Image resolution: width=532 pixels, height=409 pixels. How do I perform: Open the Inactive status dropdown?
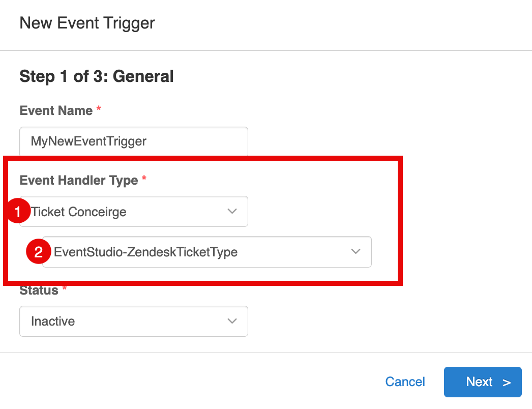click(134, 321)
